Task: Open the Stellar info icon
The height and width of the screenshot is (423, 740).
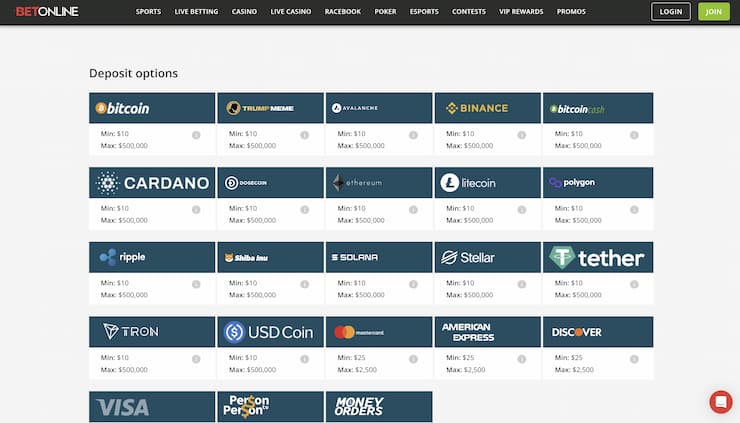Action: (521, 284)
